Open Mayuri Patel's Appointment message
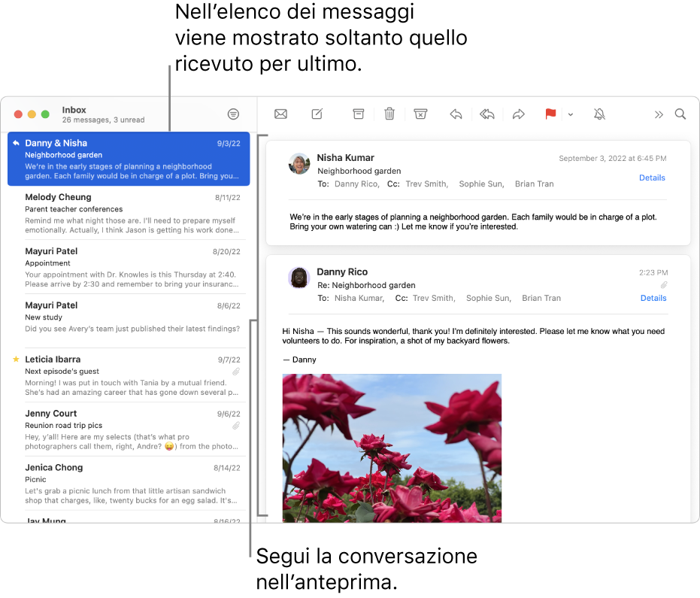 (x=129, y=267)
